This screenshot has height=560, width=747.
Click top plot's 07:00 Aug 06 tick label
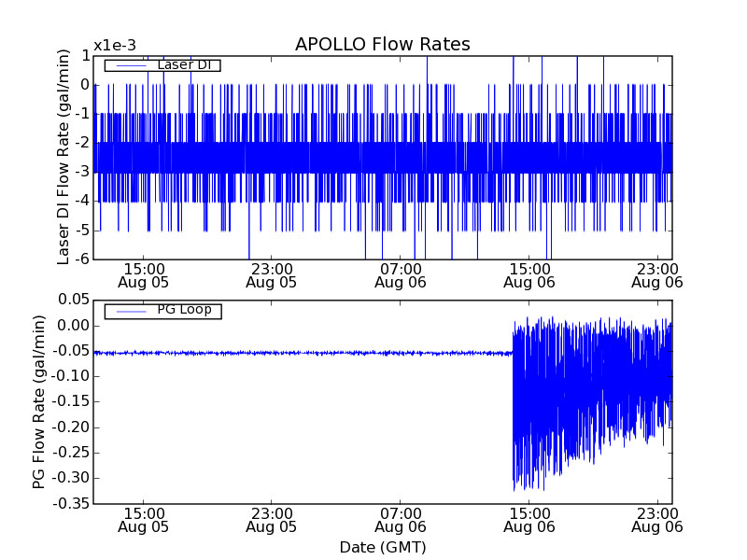click(x=401, y=274)
